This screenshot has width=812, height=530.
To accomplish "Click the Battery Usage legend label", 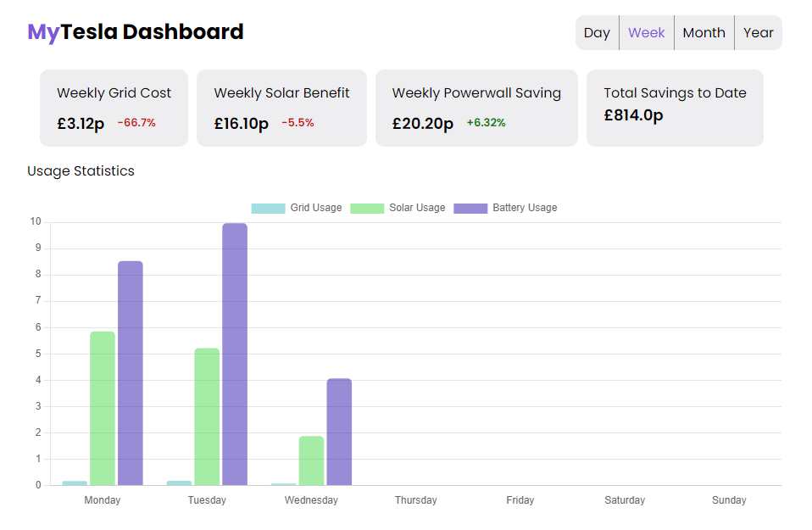I will [x=525, y=208].
